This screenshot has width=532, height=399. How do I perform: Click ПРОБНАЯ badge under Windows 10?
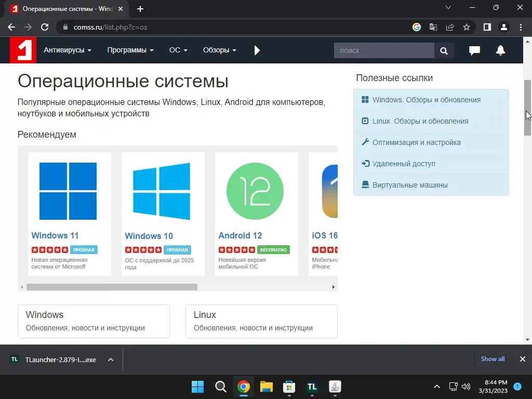coord(178,250)
